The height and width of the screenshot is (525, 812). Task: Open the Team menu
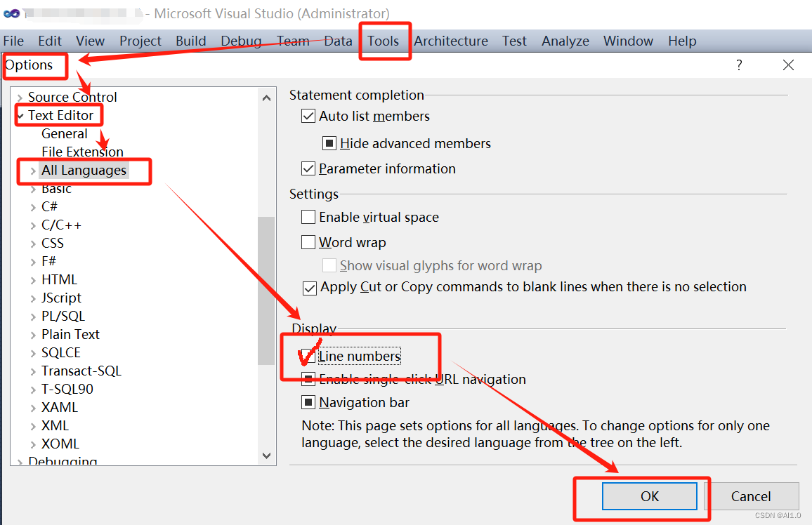pyautogui.click(x=293, y=41)
